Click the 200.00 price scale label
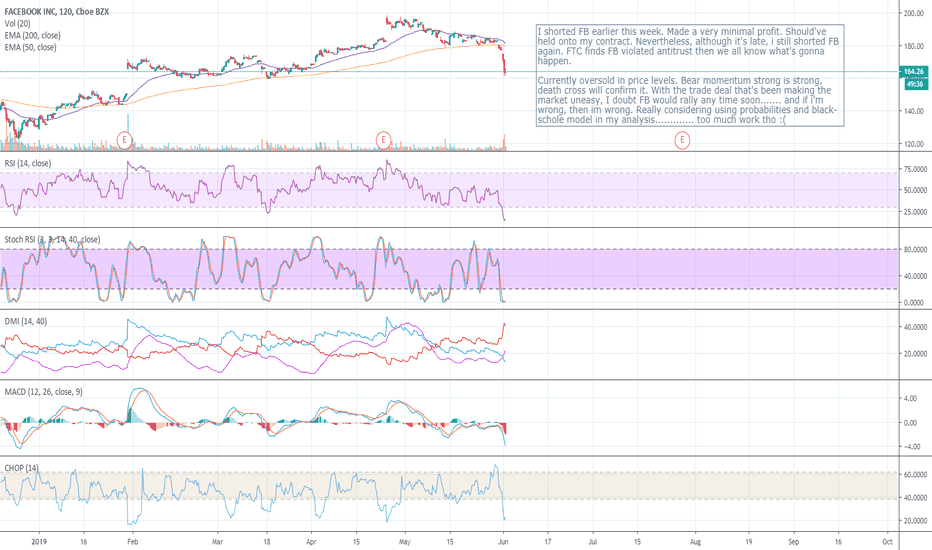Image resolution: width=932 pixels, height=550 pixels. click(x=914, y=13)
